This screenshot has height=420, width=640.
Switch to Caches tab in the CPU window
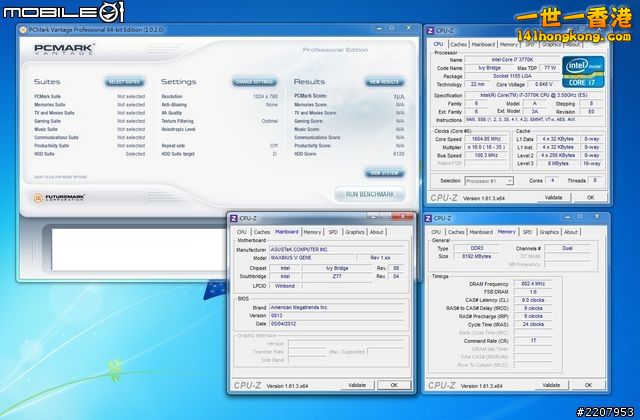point(457,44)
